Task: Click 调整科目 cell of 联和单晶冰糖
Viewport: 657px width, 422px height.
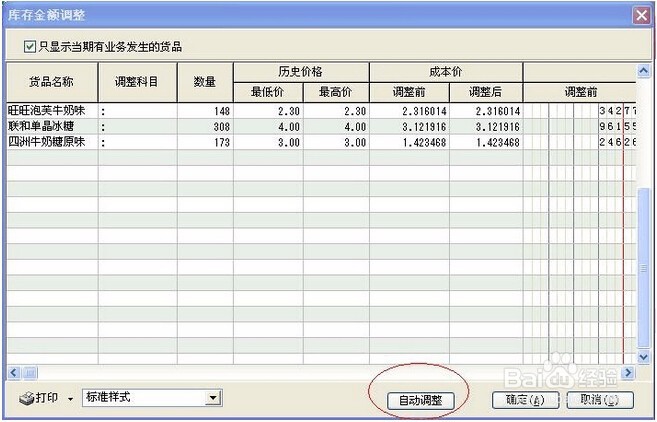Action: [x=137, y=126]
